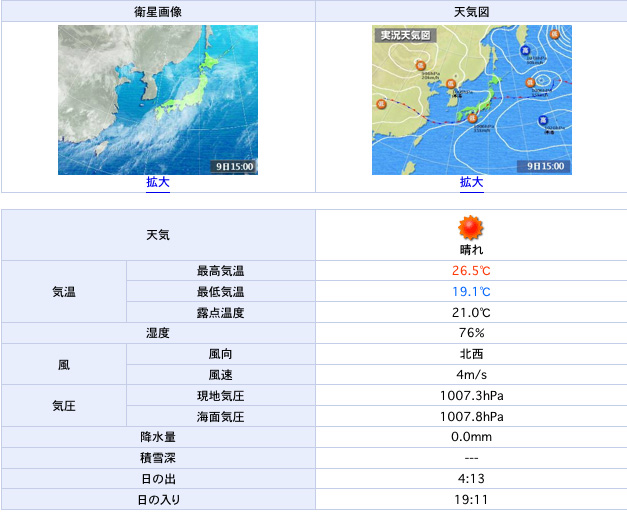Click the sunny weather icon
The width and height of the screenshot is (627, 512).
[x=471, y=227]
